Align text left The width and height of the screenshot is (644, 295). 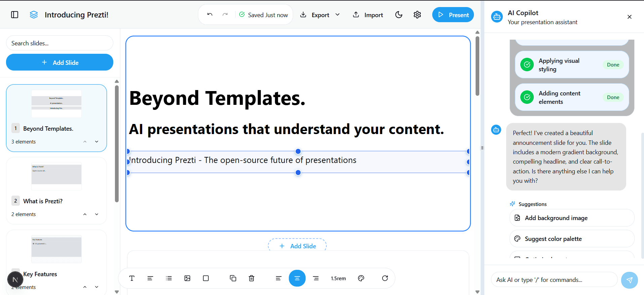[279, 278]
